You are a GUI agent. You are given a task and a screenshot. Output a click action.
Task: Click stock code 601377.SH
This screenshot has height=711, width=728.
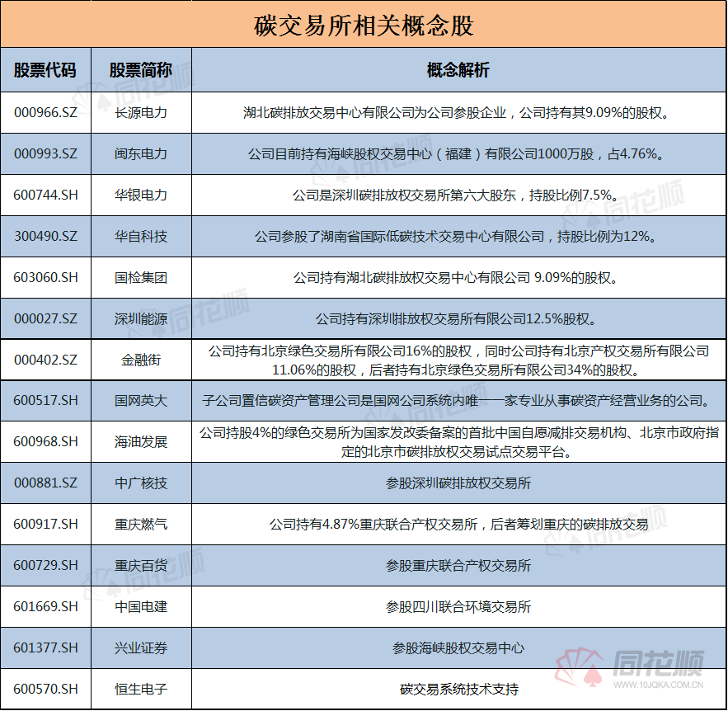click(x=45, y=647)
